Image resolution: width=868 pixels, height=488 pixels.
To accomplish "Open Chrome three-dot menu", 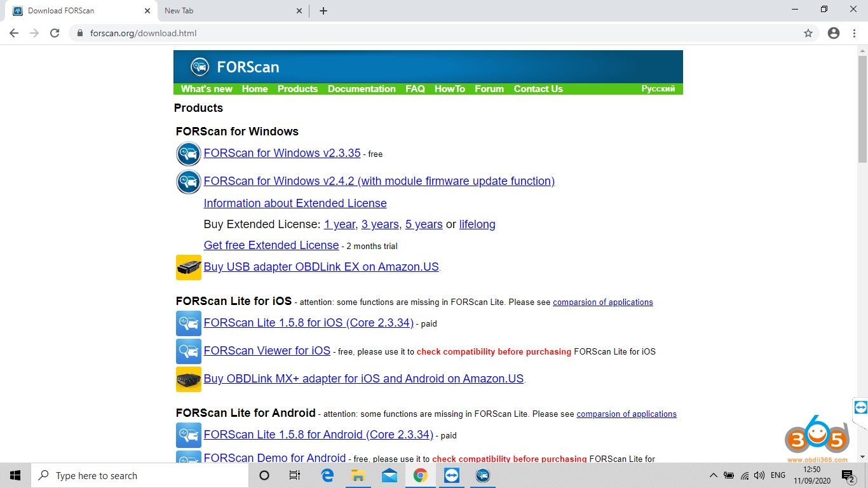I will (x=855, y=33).
